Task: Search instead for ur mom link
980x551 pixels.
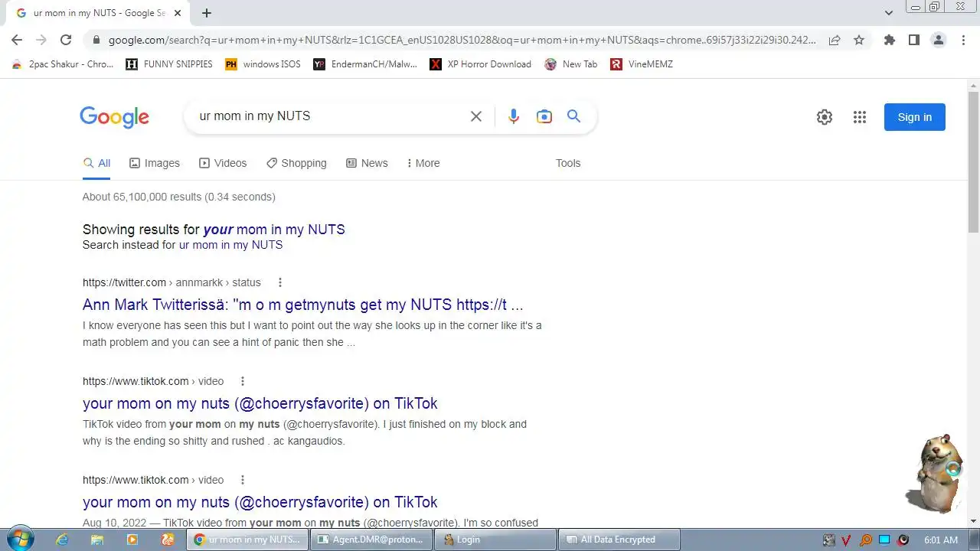Action: point(230,245)
